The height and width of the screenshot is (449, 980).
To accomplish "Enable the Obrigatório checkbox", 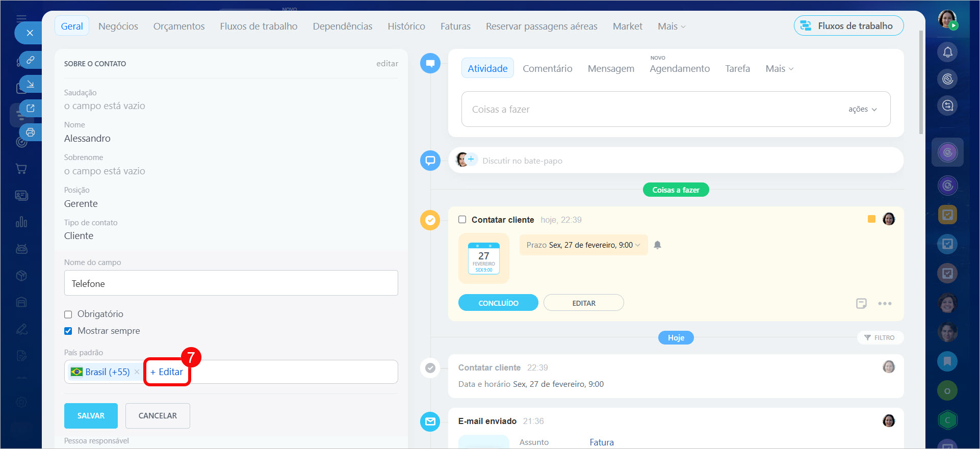I will [68, 314].
